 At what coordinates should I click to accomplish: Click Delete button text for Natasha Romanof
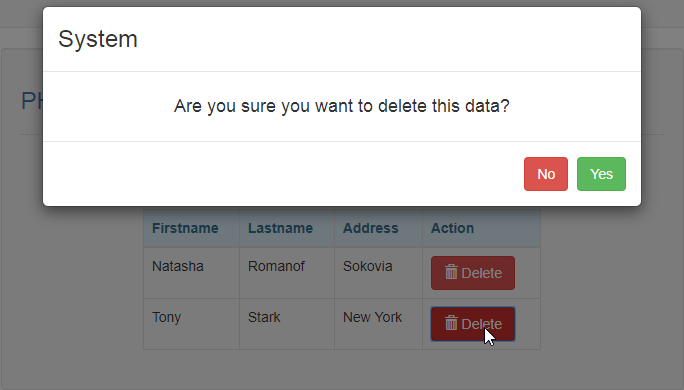click(482, 273)
